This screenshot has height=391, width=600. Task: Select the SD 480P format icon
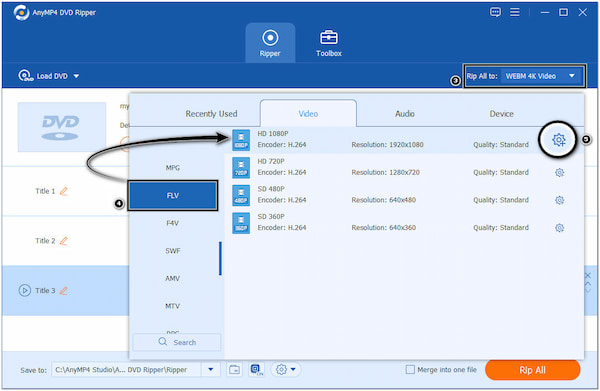pyautogui.click(x=241, y=195)
